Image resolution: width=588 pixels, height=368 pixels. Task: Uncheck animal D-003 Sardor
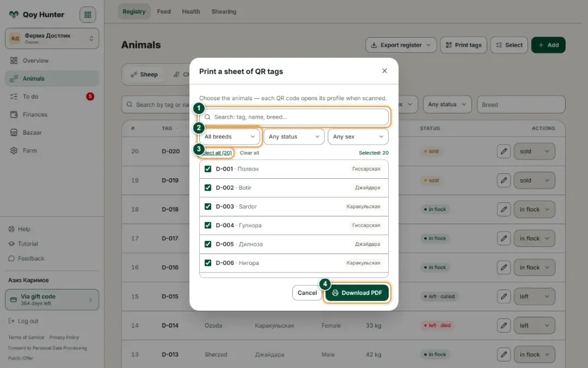coord(208,207)
